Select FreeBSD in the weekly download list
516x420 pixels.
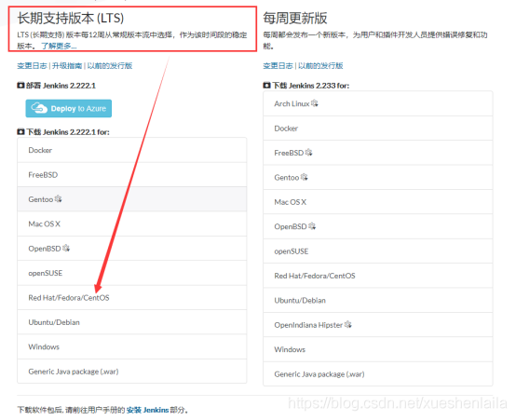(378, 153)
